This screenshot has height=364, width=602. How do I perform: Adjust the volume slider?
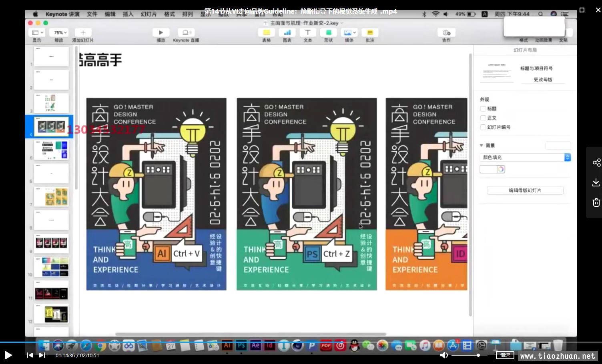coord(469,355)
